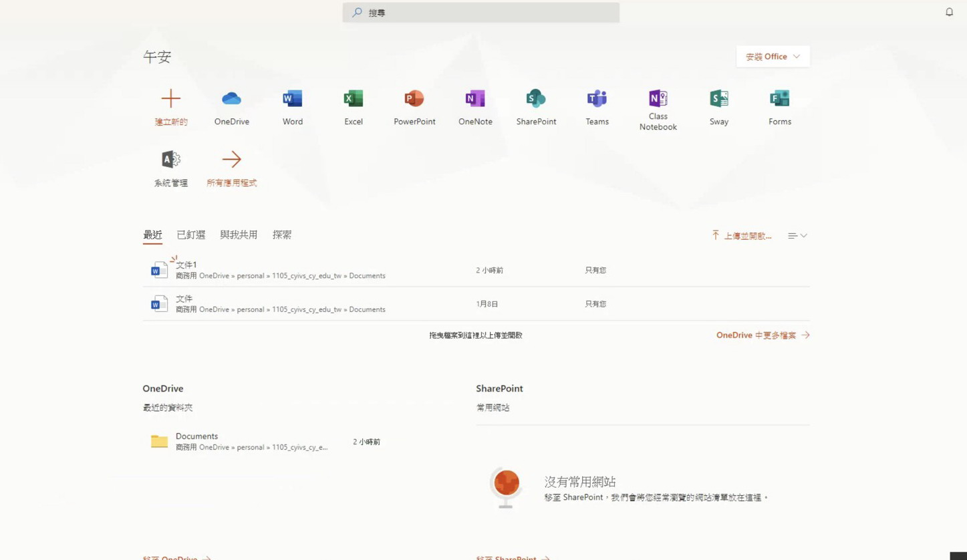The width and height of the screenshot is (967, 560).
Task: Launch Word from the app row
Action: (293, 99)
